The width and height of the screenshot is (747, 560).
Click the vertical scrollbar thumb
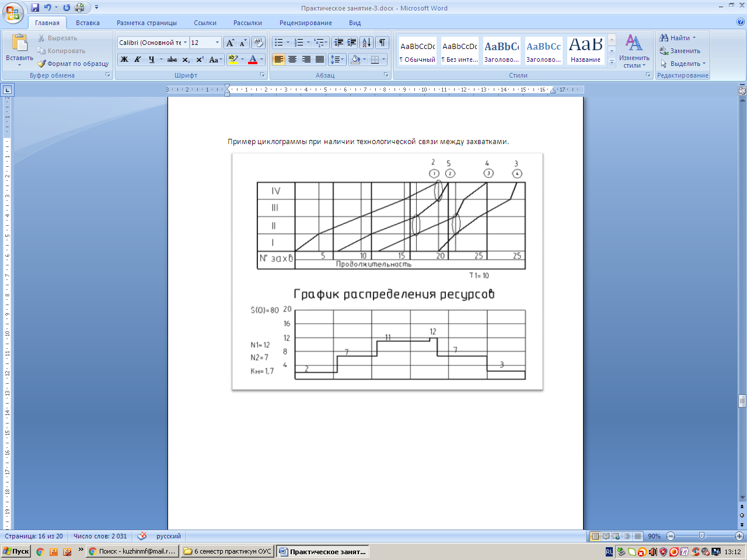click(x=742, y=401)
